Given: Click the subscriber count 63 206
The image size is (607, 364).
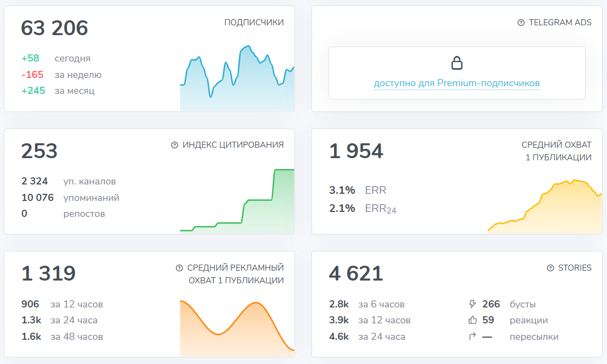Looking at the screenshot, I should click(x=54, y=28).
